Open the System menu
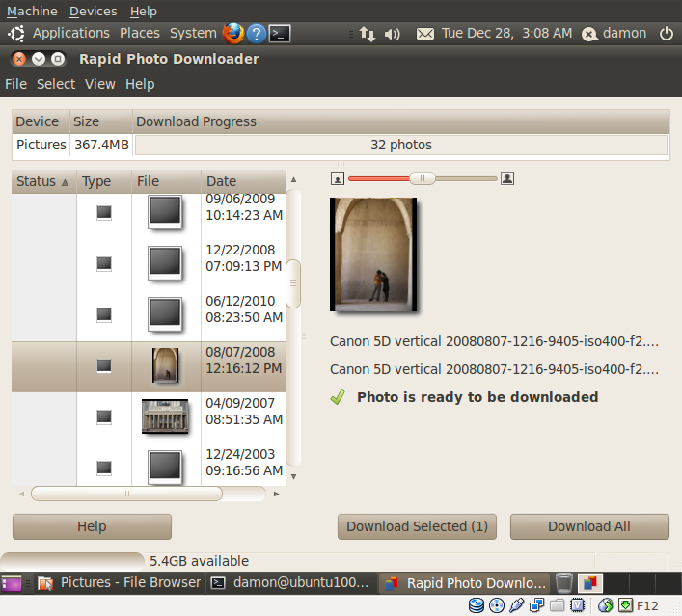The height and width of the screenshot is (616, 682). (x=193, y=33)
